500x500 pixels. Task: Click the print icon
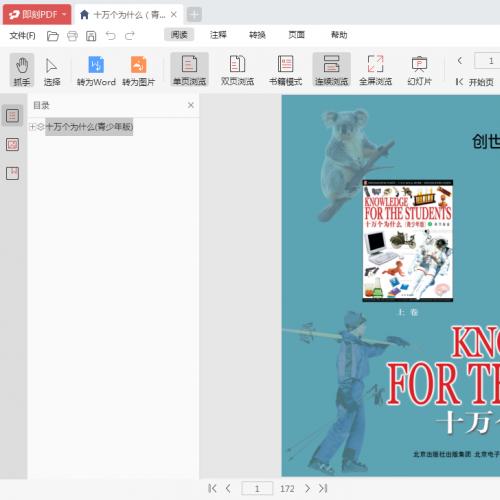pos(72,36)
